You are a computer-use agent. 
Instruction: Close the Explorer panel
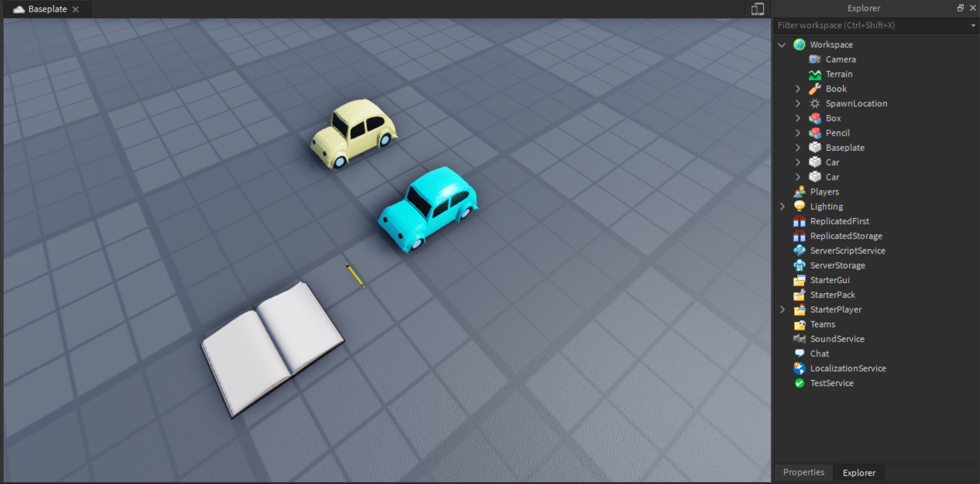[x=973, y=8]
